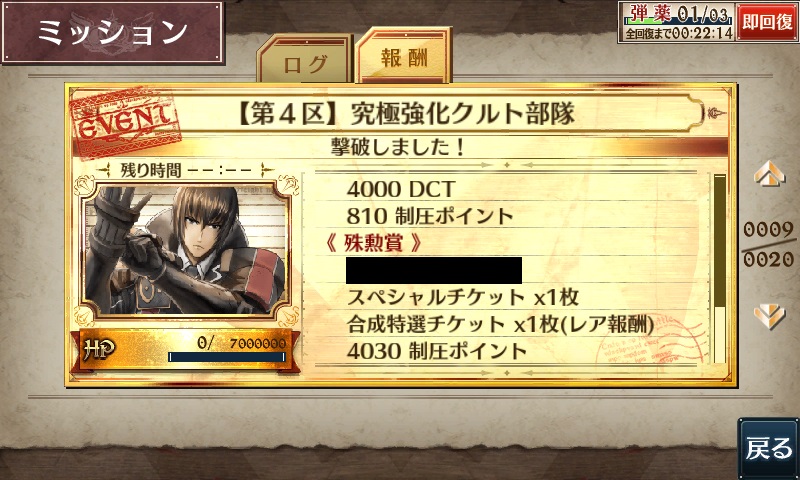The width and height of the screenshot is (800, 480).
Task: Click the rewards list vertical scrollbar
Action: tap(719, 269)
